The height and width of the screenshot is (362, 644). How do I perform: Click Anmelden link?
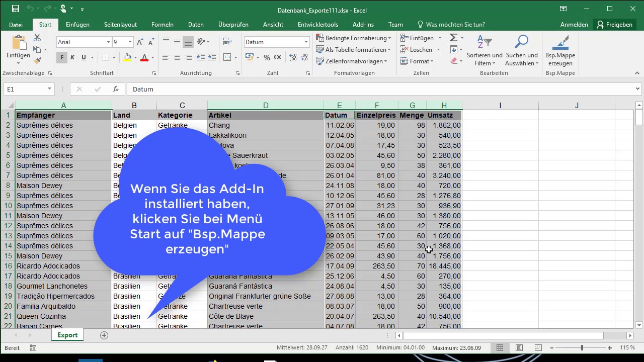tap(574, 25)
